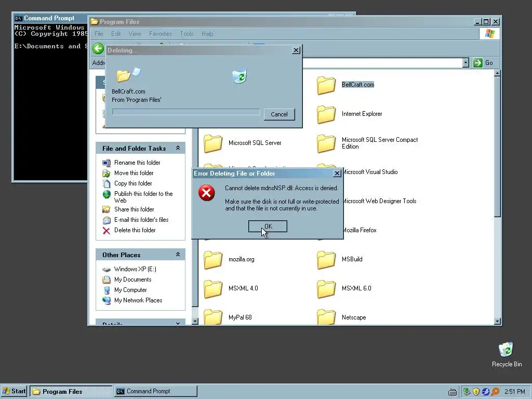Click Share this folder
This screenshot has width=532, height=399.
(128, 209)
